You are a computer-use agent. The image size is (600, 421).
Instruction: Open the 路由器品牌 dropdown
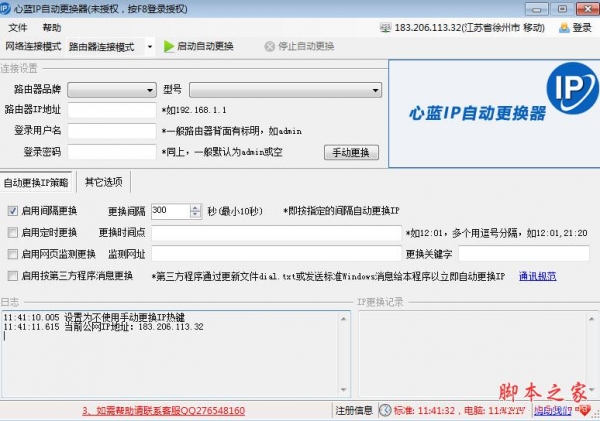pyautogui.click(x=112, y=90)
